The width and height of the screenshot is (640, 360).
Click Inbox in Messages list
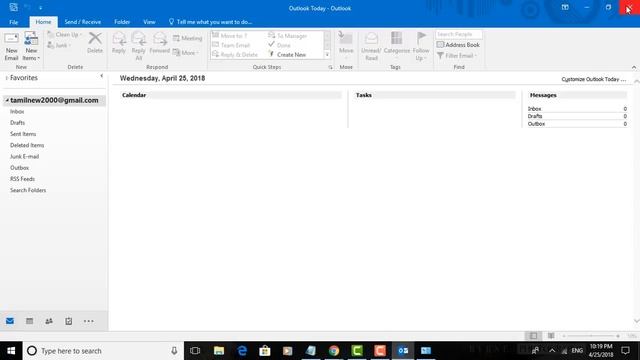[534, 109]
